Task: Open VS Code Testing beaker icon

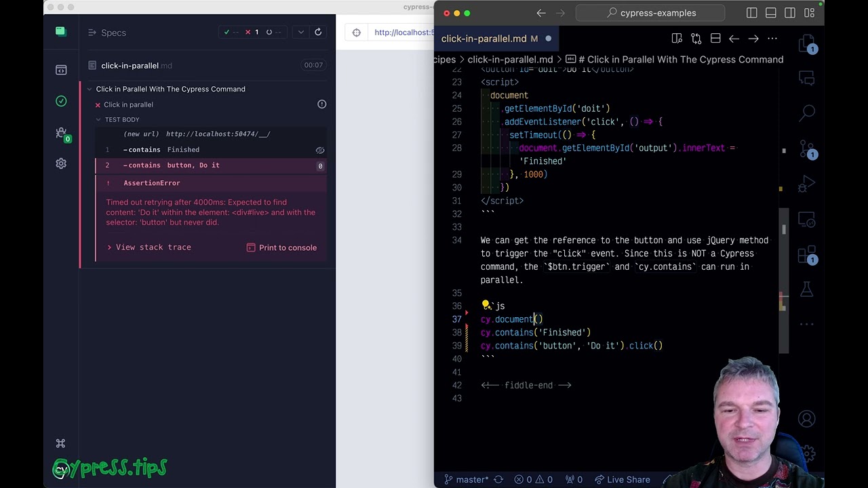Action: tap(806, 289)
